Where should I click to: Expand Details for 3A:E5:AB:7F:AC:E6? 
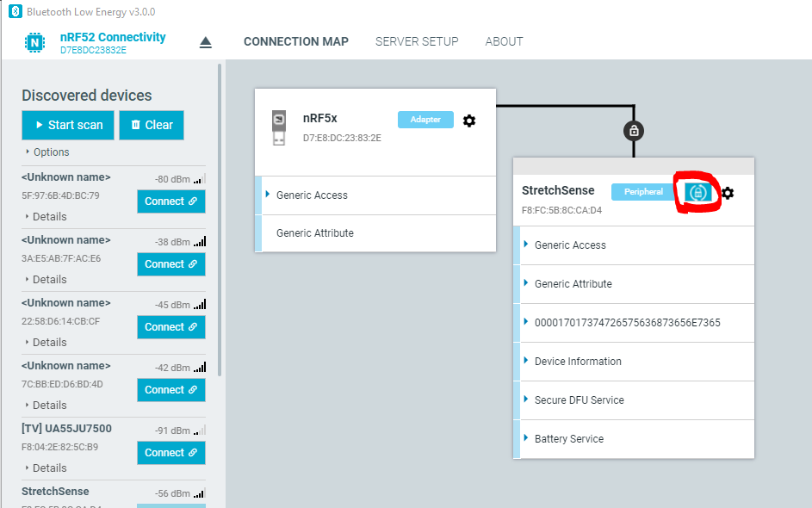pyautogui.click(x=46, y=280)
